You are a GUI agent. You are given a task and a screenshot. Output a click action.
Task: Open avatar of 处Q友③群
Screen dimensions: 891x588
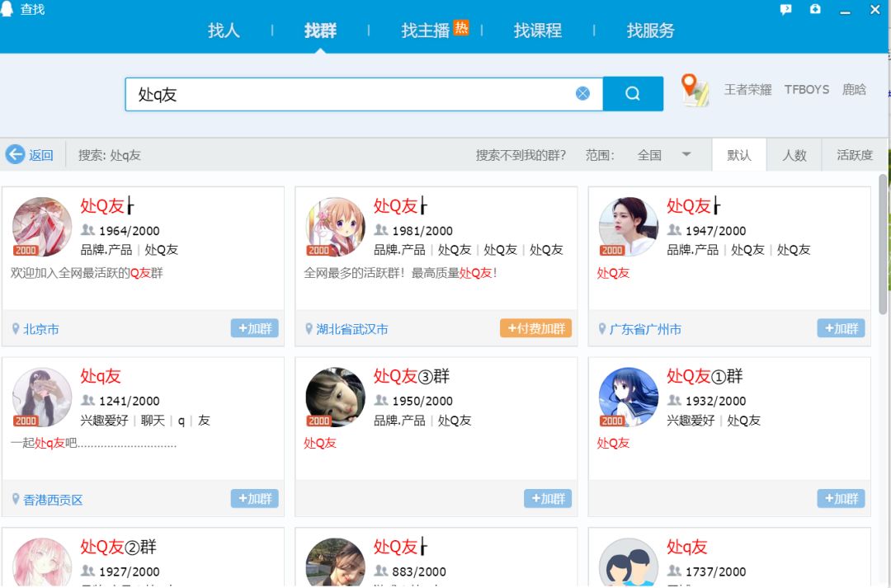coord(335,397)
